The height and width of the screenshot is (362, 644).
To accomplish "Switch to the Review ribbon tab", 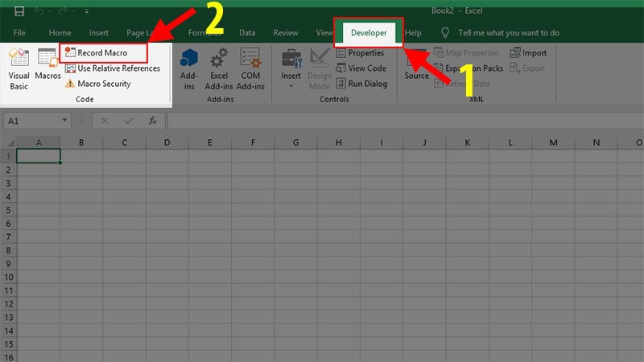I will click(x=286, y=33).
